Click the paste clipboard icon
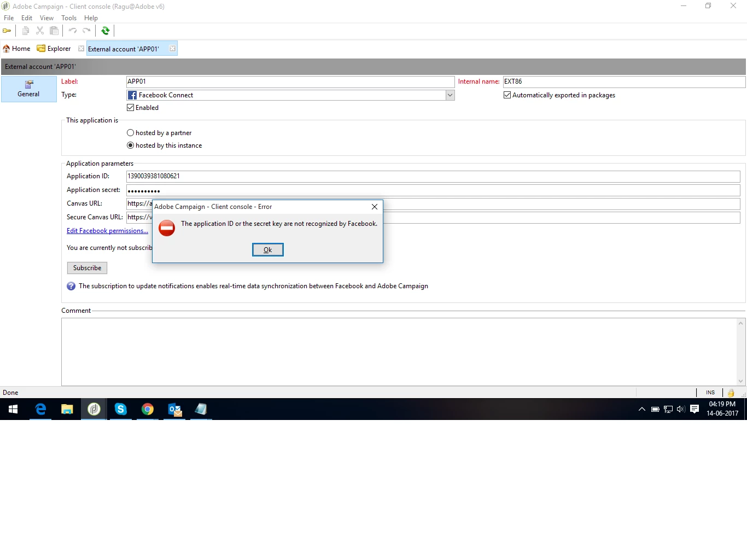747x560 pixels. pyautogui.click(x=54, y=31)
